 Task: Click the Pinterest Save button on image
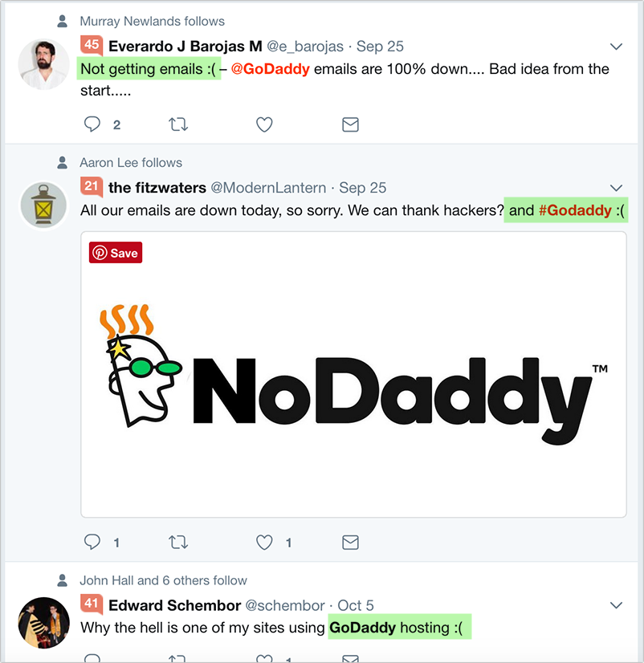116,252
